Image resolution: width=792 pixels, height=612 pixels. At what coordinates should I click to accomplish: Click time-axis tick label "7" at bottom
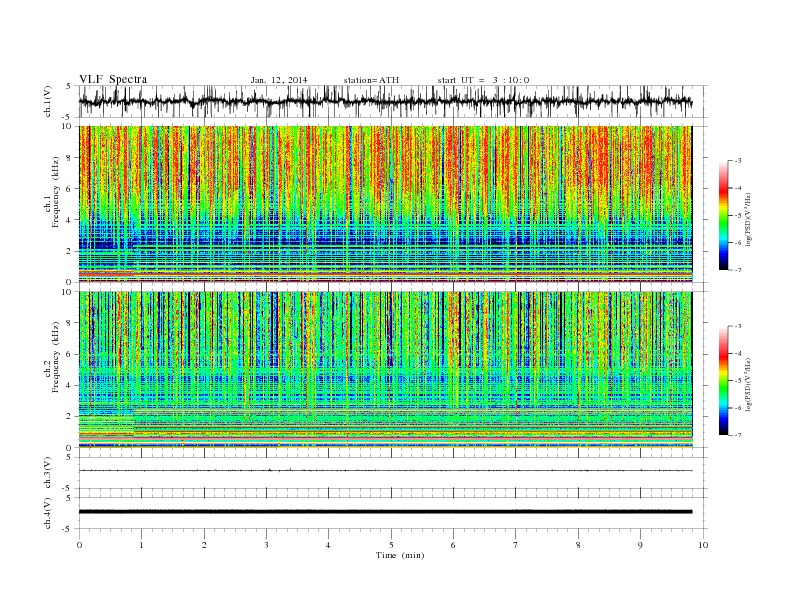pos(516,545)
